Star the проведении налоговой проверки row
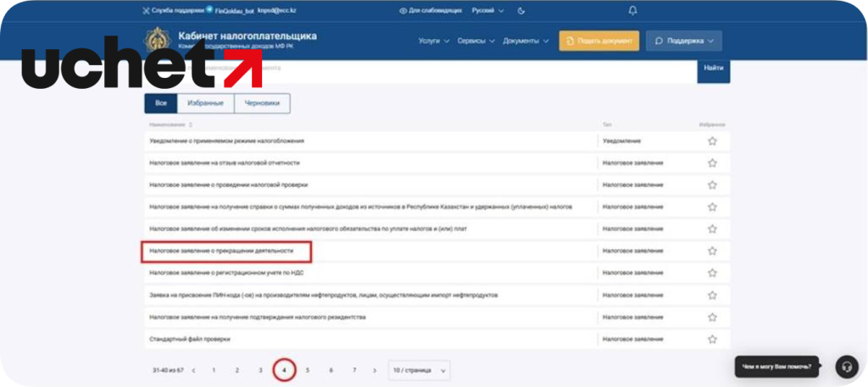Viewport: 868px width, 387px height. click(712, 185)
